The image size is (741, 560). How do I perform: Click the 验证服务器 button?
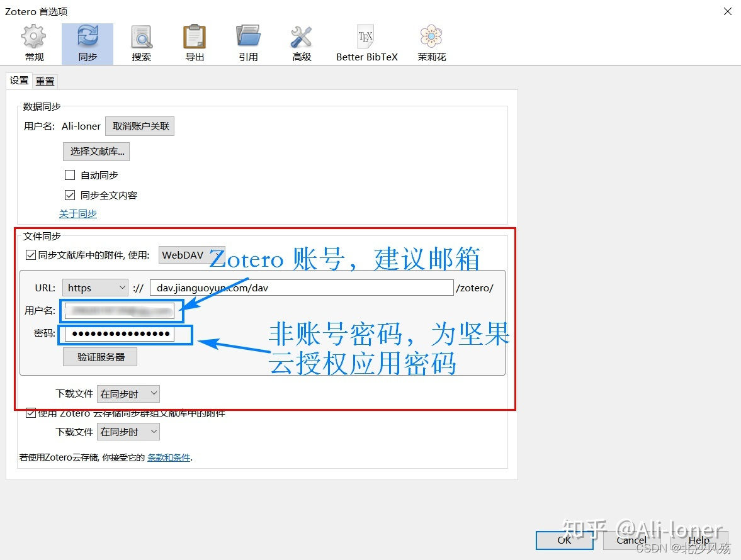(100, 357)
